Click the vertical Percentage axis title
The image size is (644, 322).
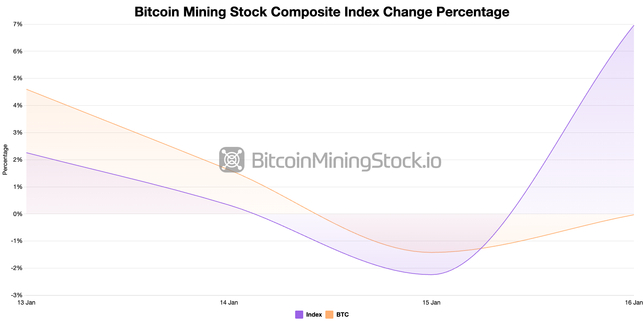point(5,160)
